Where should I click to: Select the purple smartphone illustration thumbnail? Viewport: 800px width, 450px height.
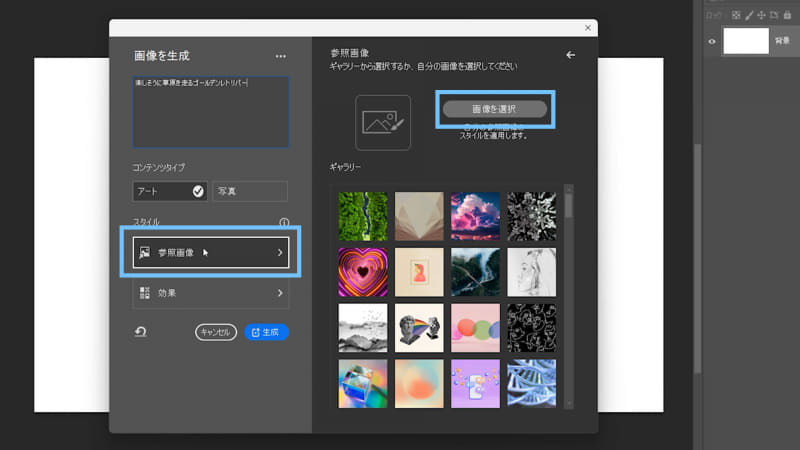475,384
